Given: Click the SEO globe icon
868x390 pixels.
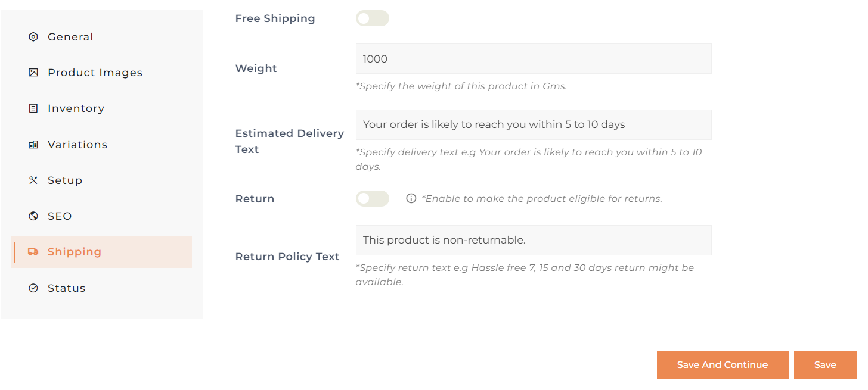Looking at the screenshot, I should point(33,216).
